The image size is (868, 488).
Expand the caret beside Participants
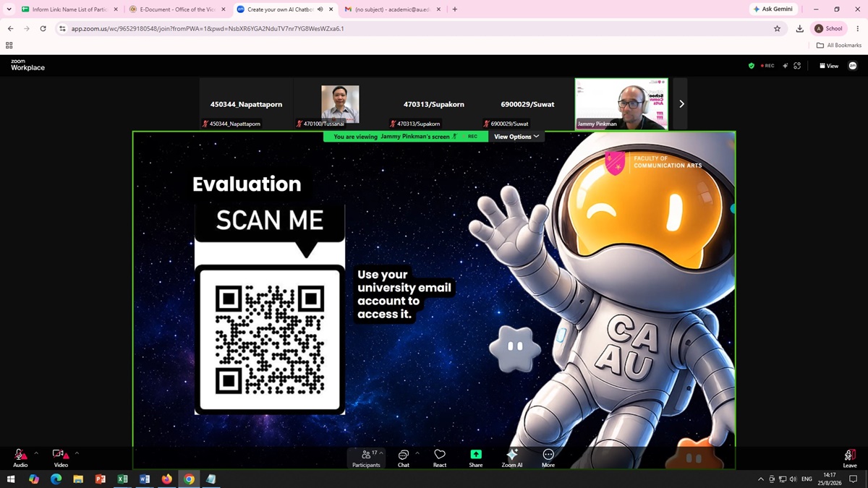381,453
